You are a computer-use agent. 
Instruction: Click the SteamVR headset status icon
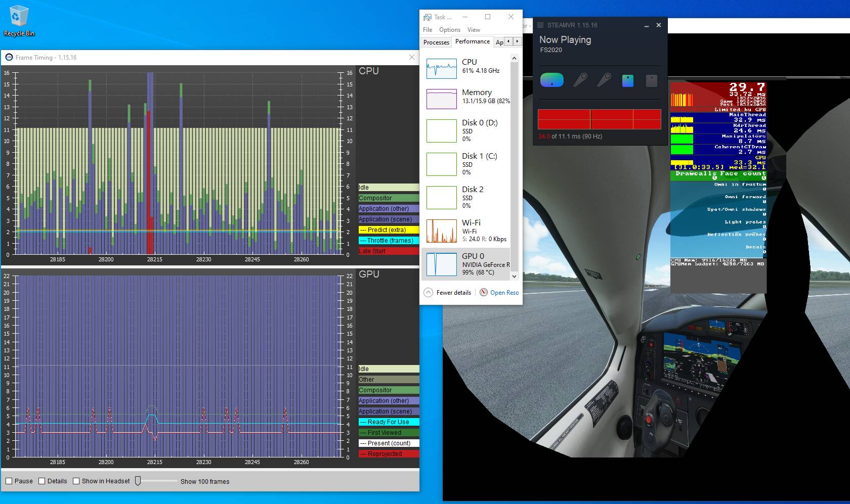(x=552, y=80)
